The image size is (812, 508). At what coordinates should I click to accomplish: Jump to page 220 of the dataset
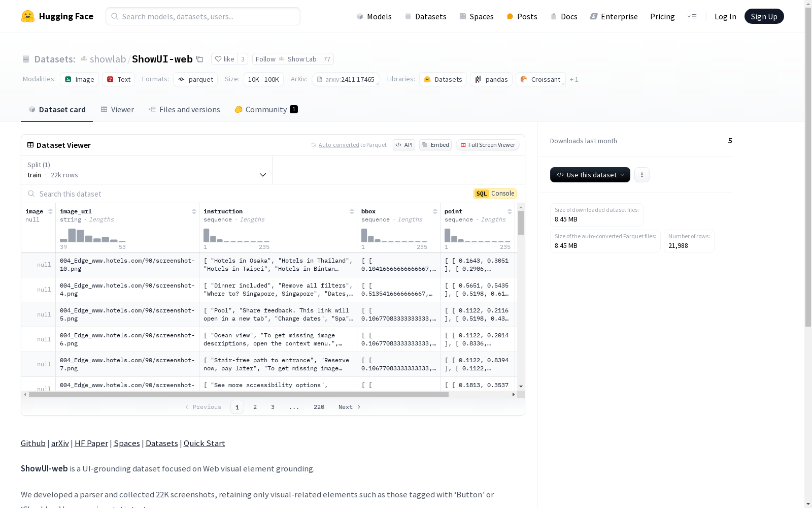(319, 407)
